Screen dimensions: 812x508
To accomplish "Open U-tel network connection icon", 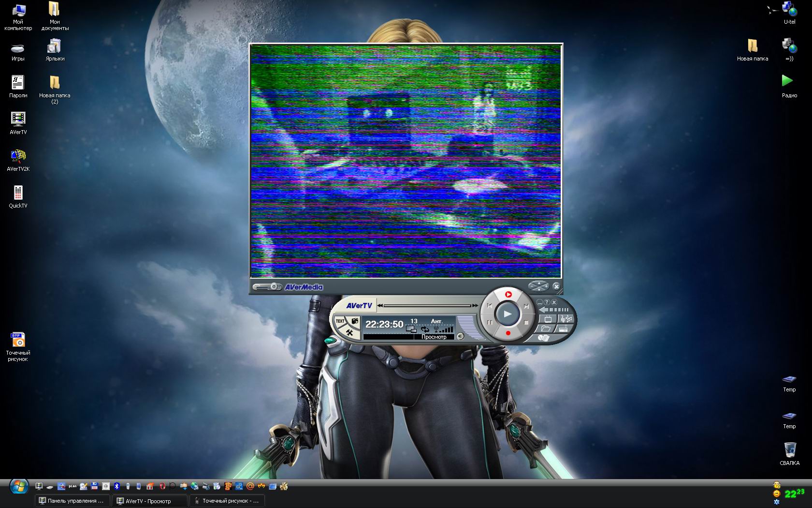I will coord(789,13).
